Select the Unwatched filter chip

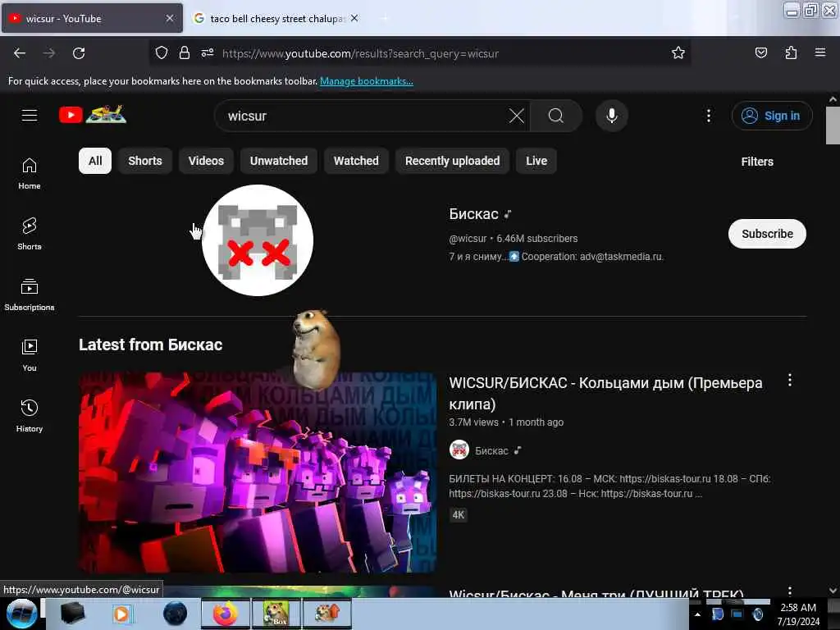(279, 161)
